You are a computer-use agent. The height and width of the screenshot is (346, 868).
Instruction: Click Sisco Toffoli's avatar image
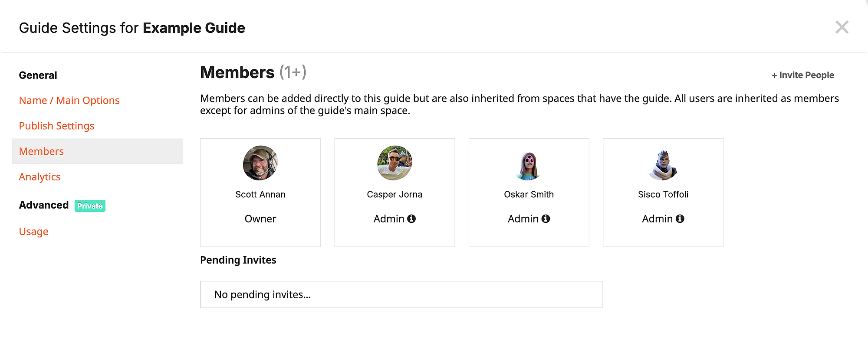(663, 163)
